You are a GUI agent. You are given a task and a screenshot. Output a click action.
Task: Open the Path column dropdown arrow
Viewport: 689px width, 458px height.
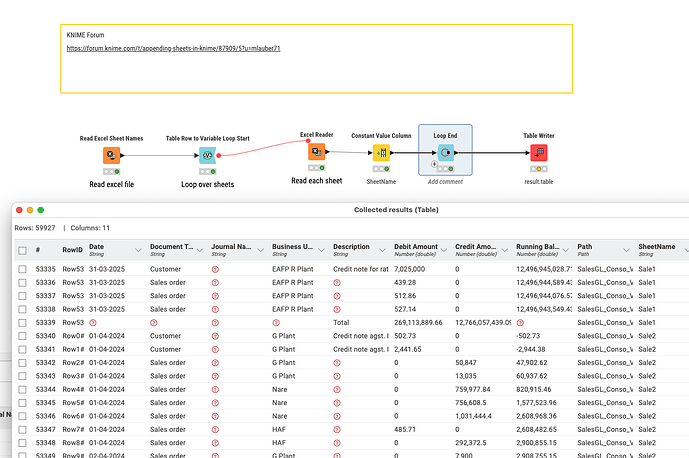pyautogui.click(x=626, y=250)
